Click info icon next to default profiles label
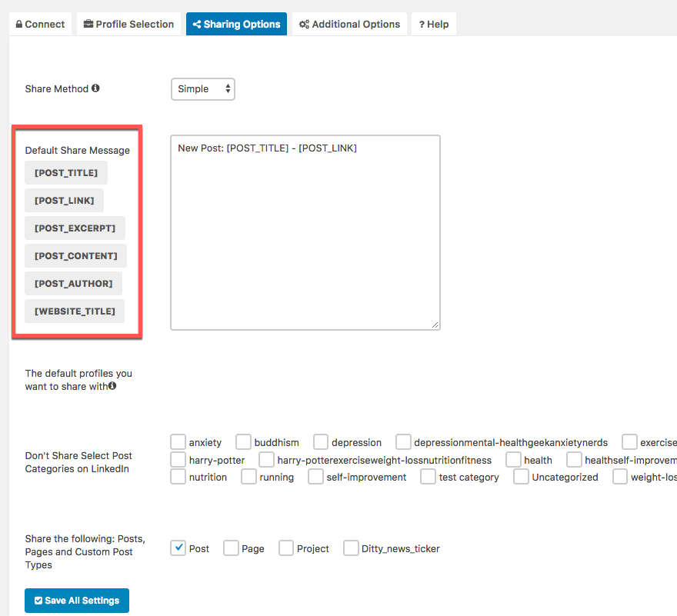 [112, 385]
